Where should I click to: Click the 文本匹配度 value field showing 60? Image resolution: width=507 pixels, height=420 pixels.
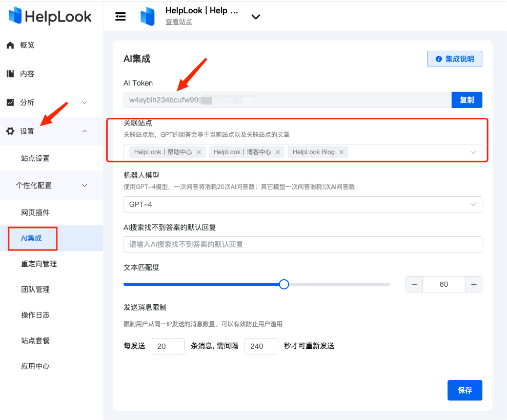[x=443, y=284]
